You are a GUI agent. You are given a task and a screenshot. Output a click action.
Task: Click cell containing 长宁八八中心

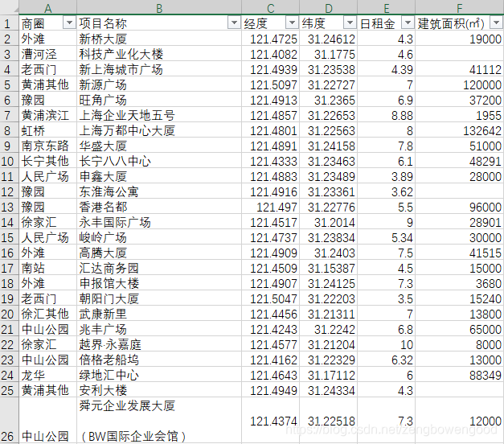pos(159,161)
